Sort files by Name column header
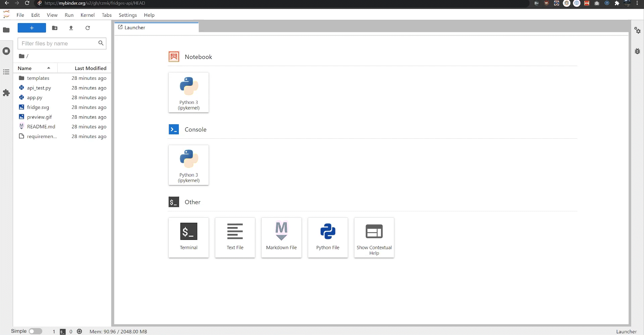The height and width of the screenshot is (335, 644). tap(25, 68)
